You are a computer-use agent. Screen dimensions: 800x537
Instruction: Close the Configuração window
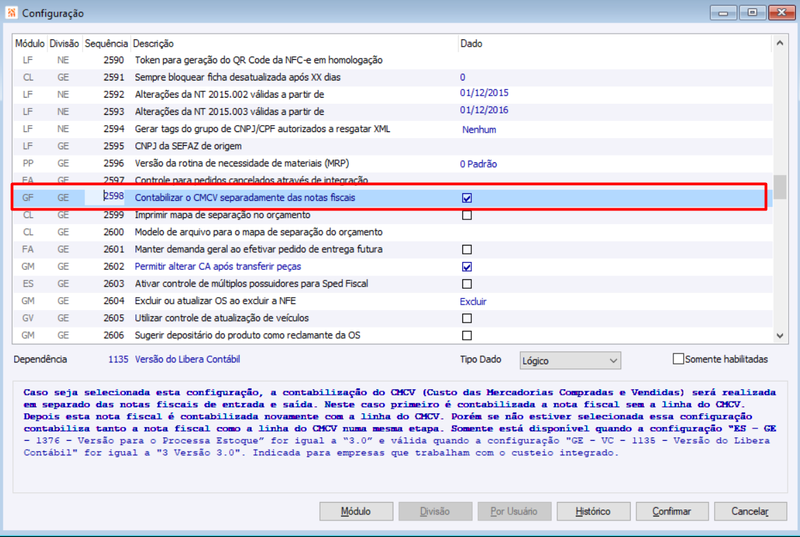(x=781, y=13)
